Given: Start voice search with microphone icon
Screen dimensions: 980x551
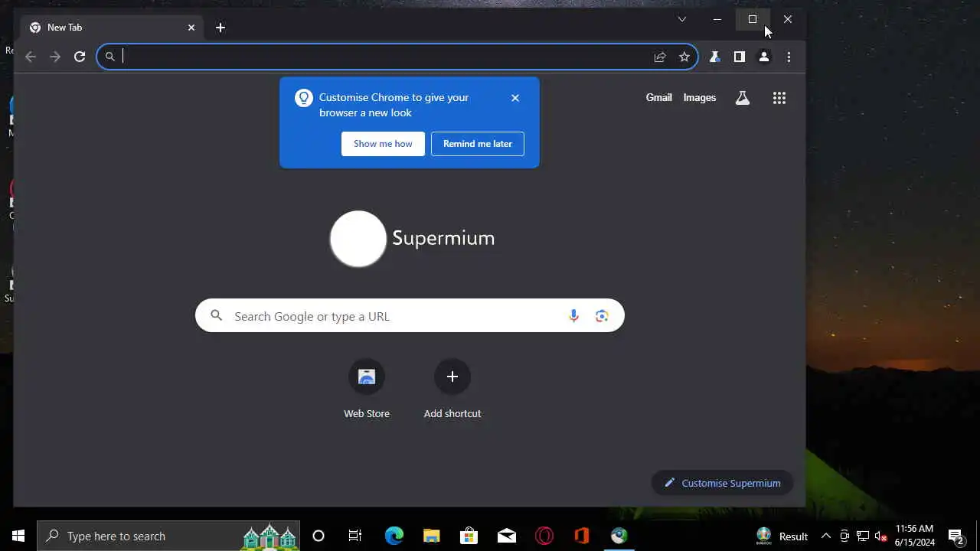Looking at the screenshot, I should [573, 316].
